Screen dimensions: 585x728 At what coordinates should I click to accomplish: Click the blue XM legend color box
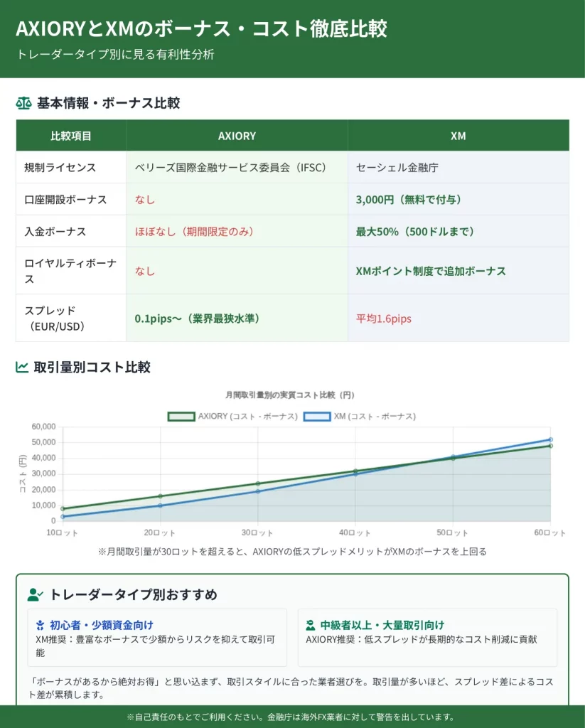(317, 417)
